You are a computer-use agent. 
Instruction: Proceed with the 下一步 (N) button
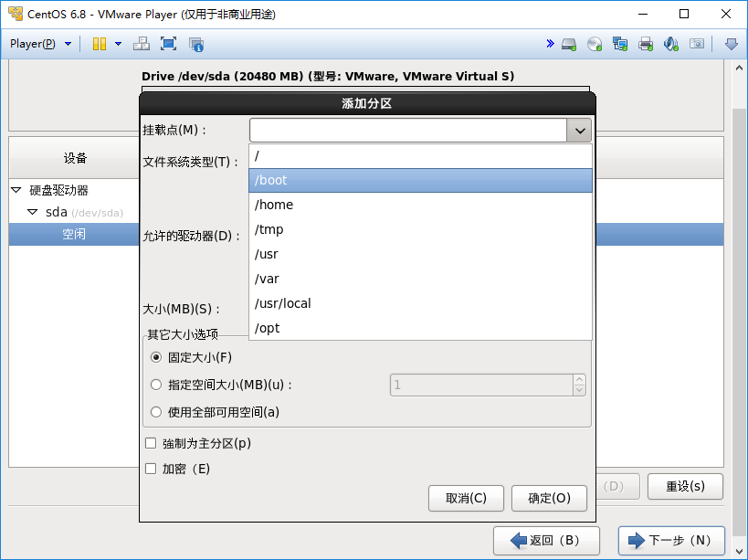pos(671,541)
